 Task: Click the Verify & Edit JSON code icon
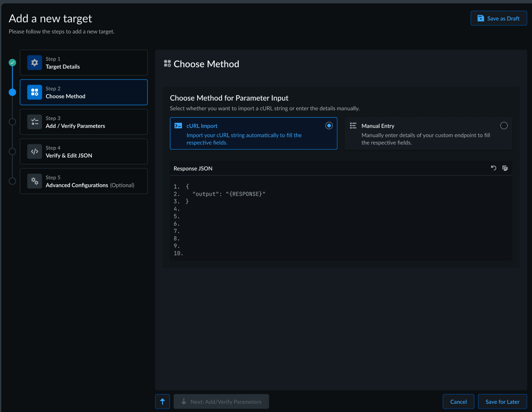pyautogui.click(x=35, y=152)
